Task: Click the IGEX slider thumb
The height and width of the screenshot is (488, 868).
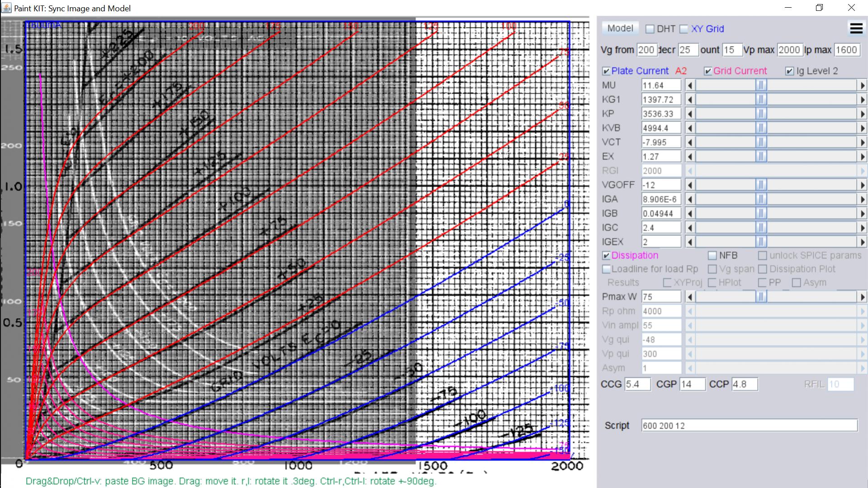Action: (761, 242)
